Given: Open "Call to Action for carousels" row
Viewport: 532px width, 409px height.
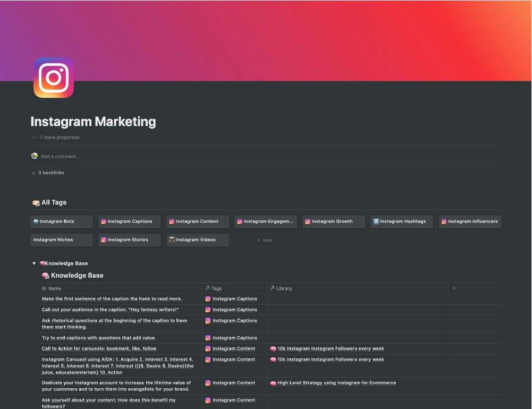Looking at the screenshot, I should (99, 348).
